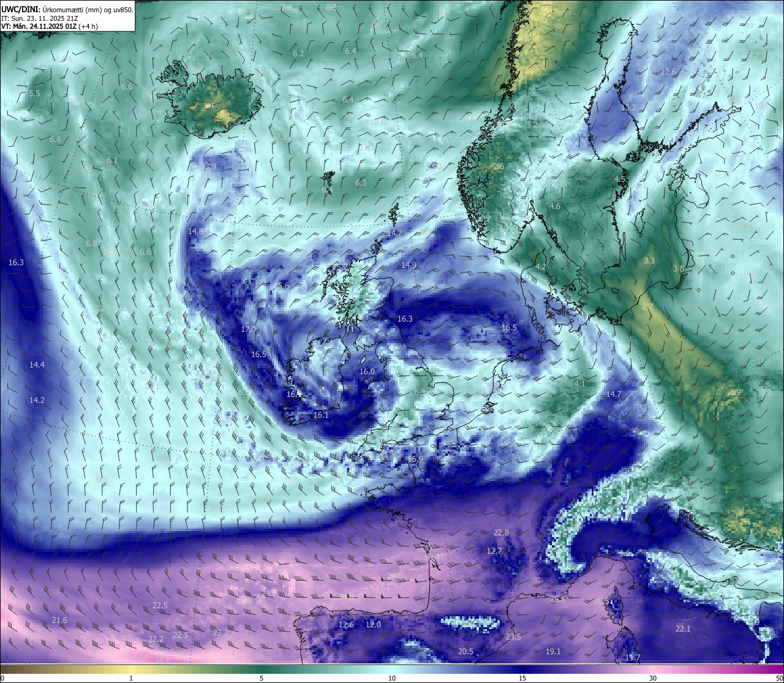This screenshot has height=683, width=784.
Task: Click the 22.2 value label on the map
Action: point(156,639)
